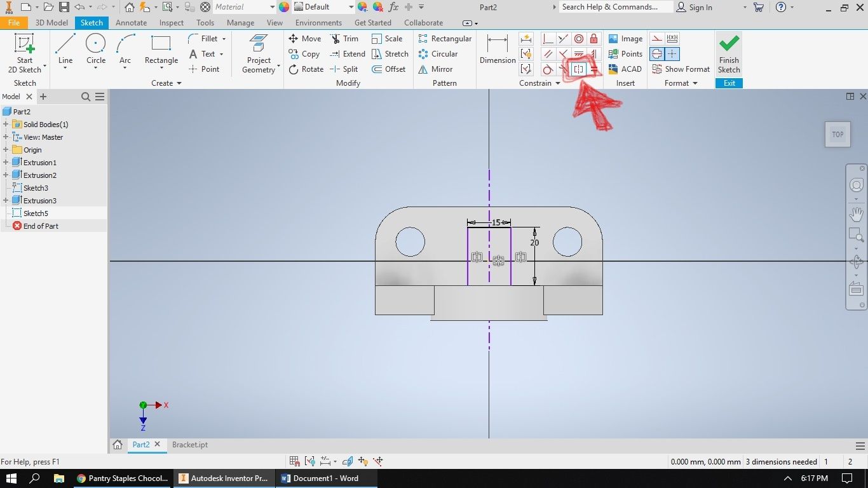Select the Mirror pattern tool

[x=439, y=69]
